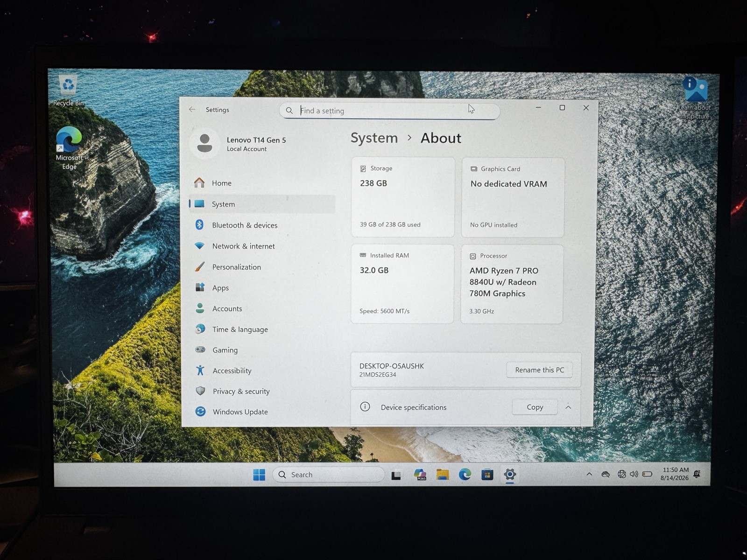Click the 39 GB of 238 GB used text

[x=390, y=224]
